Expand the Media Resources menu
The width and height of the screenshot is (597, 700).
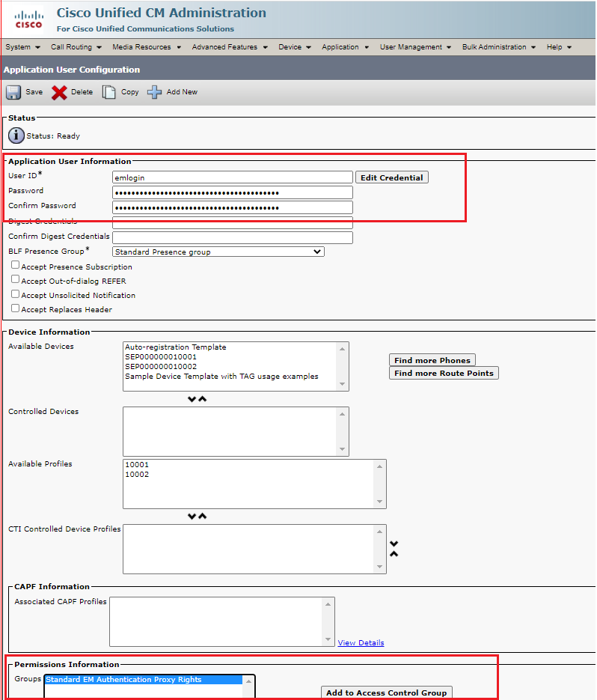point(147,47)
